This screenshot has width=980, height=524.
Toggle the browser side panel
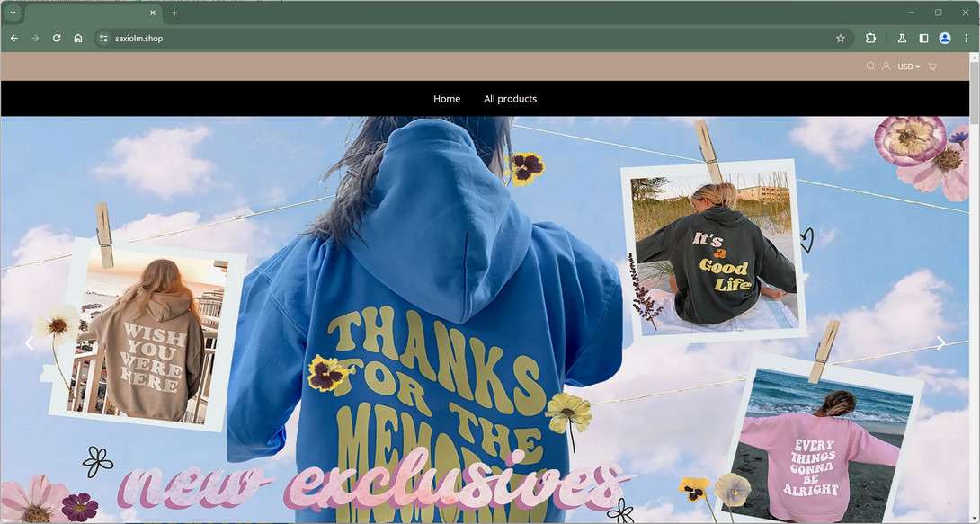coord(922,38)
